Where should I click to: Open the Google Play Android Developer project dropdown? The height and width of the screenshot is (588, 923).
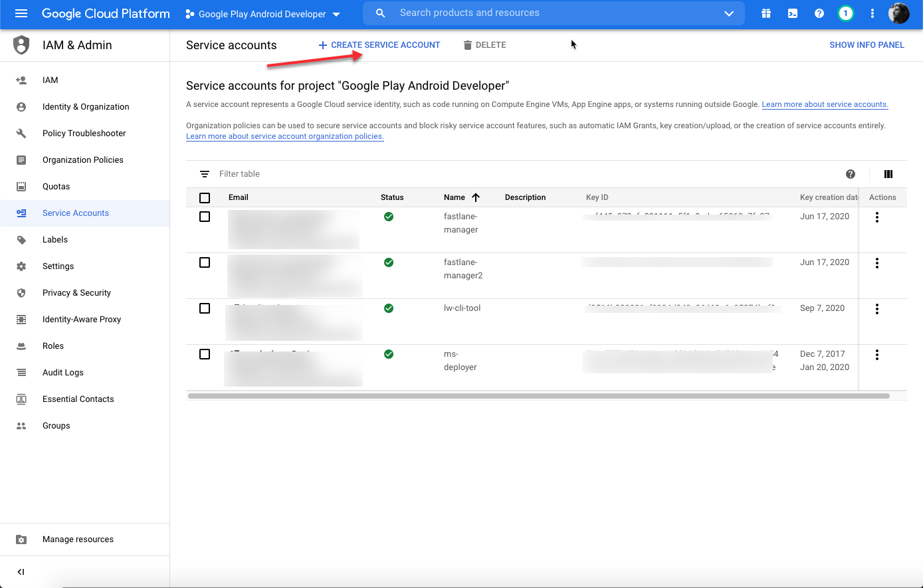click(262, 13)
